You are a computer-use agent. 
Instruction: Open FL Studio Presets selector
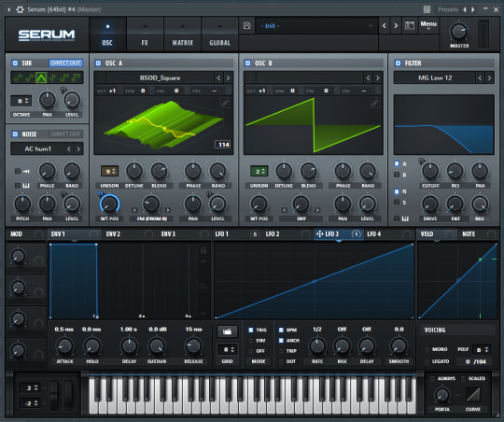click(448, 9)
